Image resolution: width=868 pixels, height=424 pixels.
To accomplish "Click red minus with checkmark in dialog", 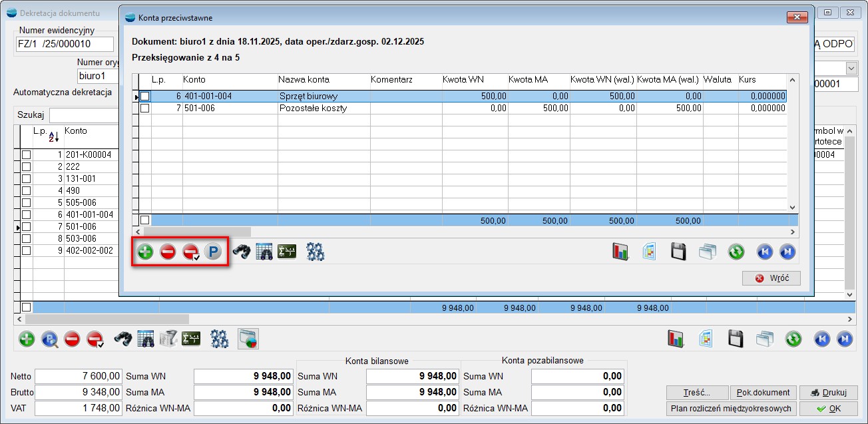I will coord(190,252).
